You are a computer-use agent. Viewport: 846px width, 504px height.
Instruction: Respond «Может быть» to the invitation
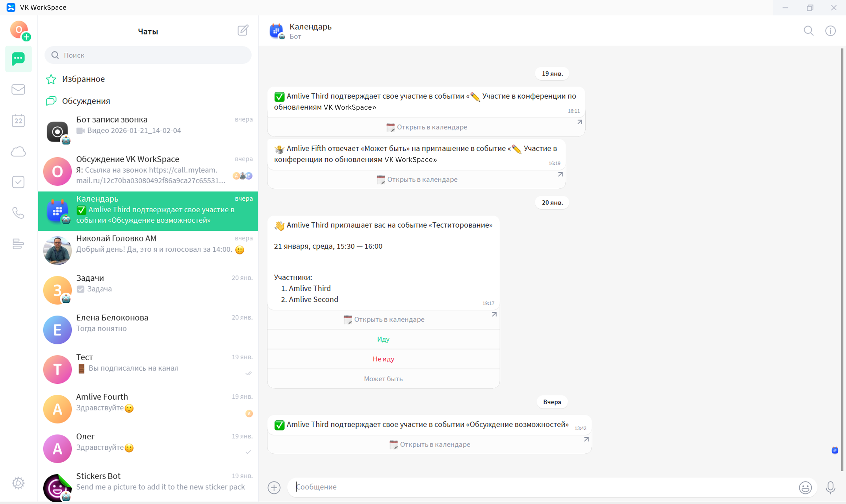(383, 379)
